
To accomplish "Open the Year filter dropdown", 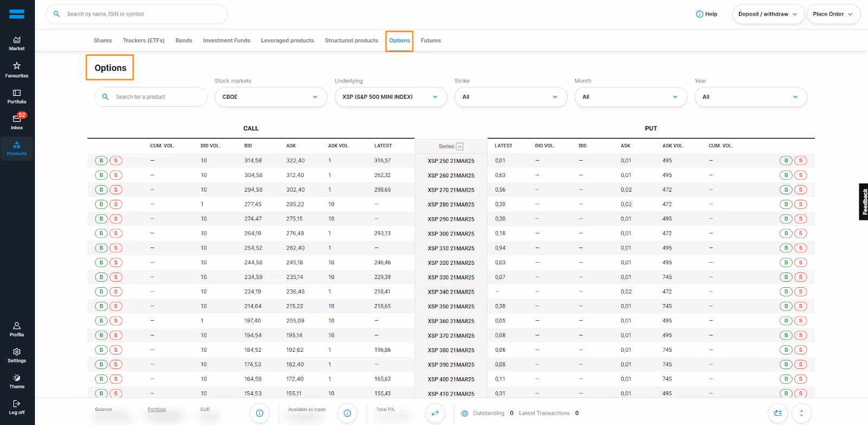I will (x=751, y=97).
